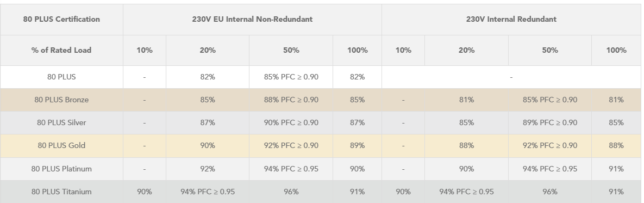The height and width of the screenshot is (203, 644).
Task: Click the 80 PLUS Certification header cell
Action: 61,19
